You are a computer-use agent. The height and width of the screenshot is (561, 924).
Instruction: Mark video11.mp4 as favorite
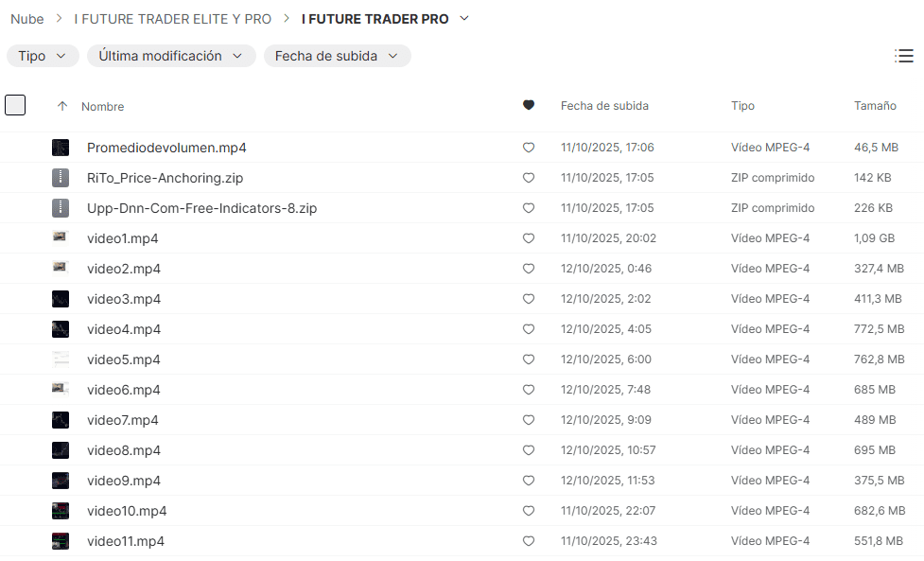coord(529,541)
